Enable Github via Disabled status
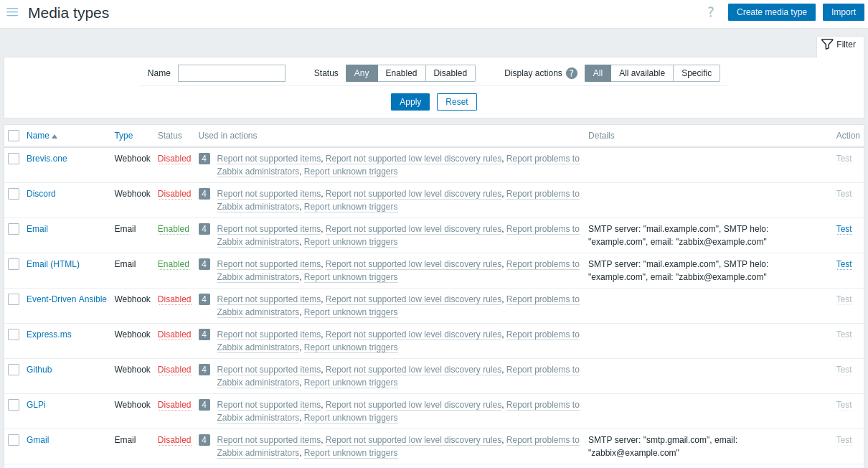The height and width of the screenshot is (468, 868). click(174, 370)
